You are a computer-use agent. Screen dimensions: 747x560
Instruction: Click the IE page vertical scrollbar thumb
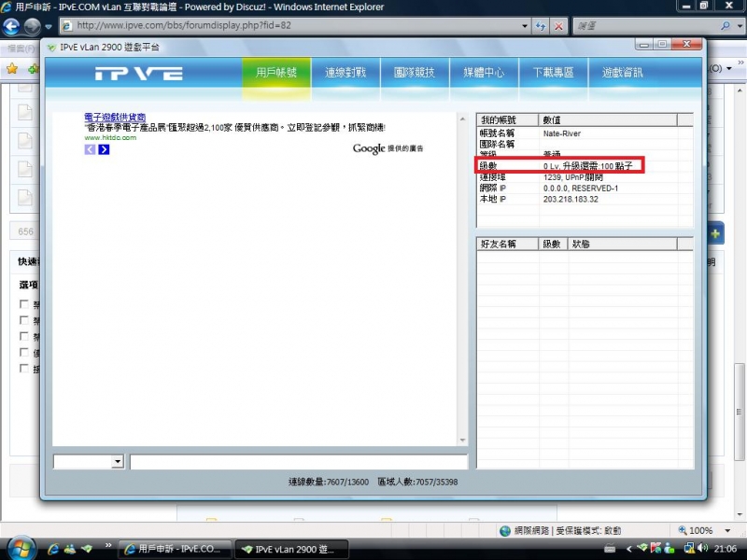pyautogui.click(x=740, y=412)
